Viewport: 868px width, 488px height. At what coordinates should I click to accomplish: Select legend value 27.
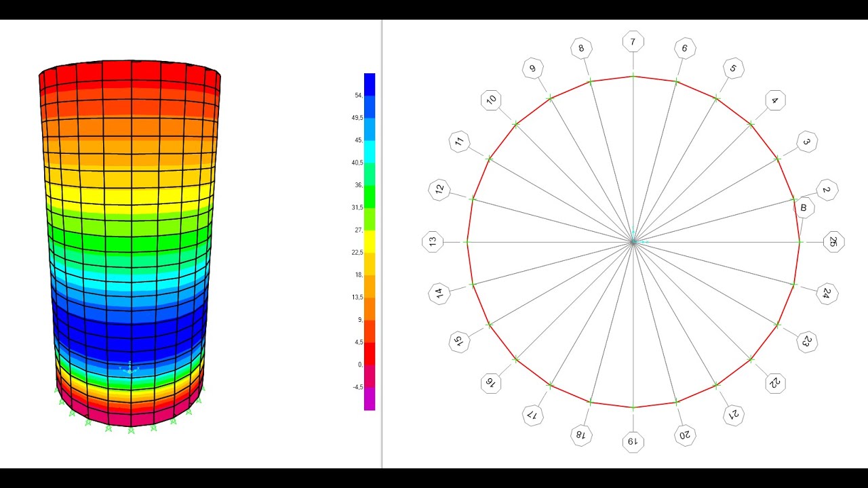coord(358,230)
